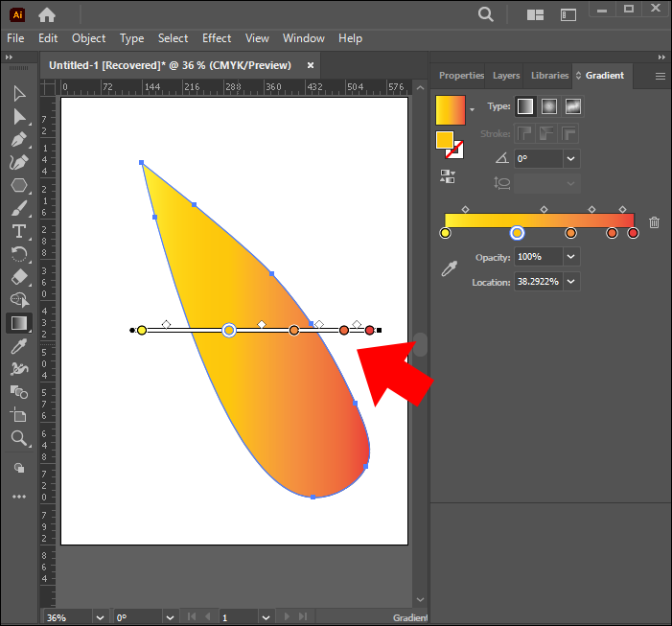Screen dimensions: 672x626
Task: Open the Effect menu
Action: [216, 38]
